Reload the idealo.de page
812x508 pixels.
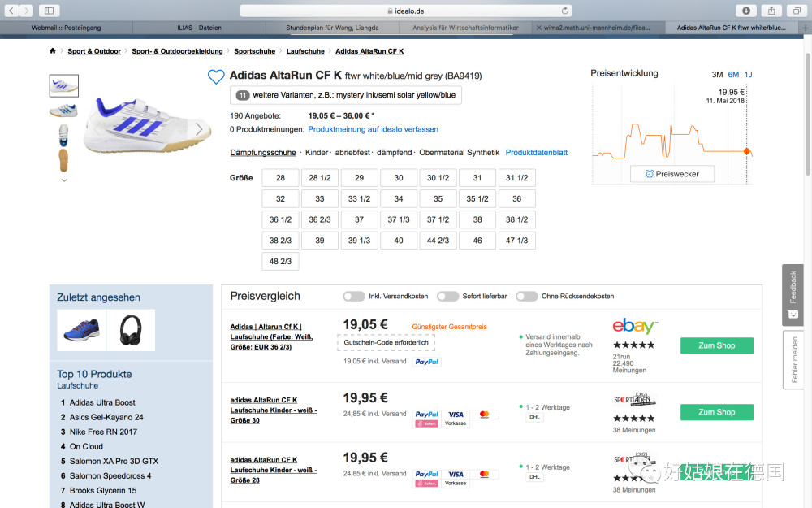click(564, 11)
